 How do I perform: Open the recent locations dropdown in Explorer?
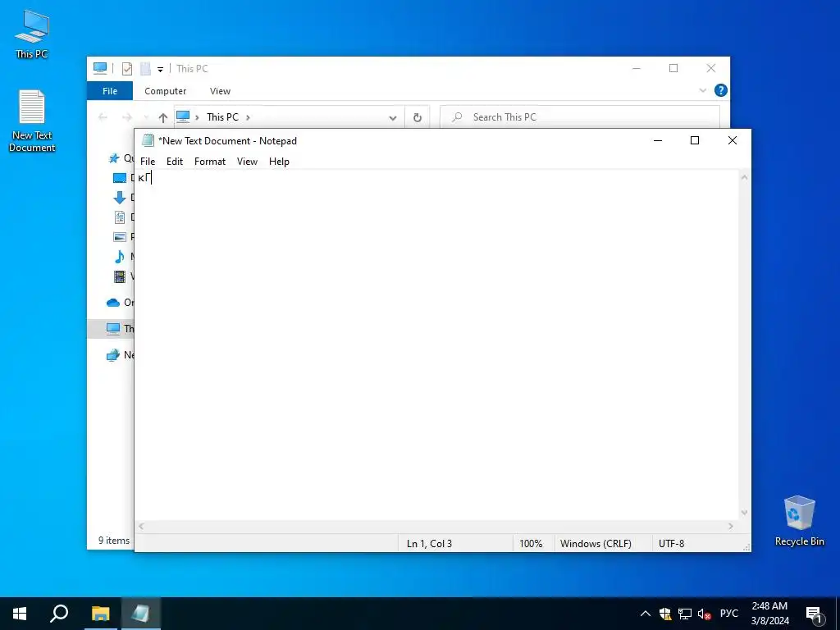(146, 117)
